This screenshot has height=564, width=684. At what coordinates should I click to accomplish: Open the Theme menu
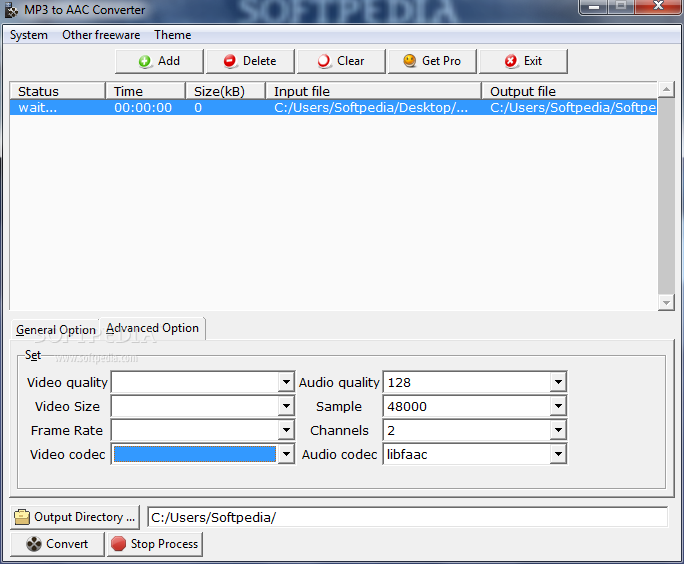point(173,35)
